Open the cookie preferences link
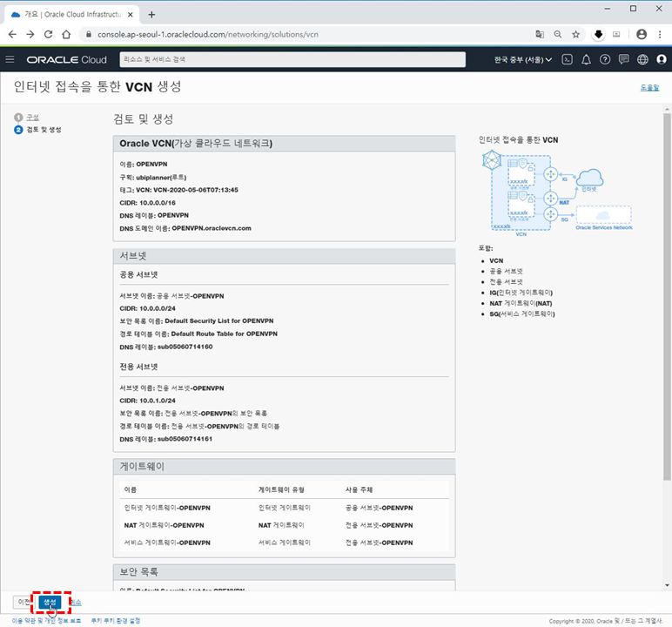Image resolution: width=672 pixels, height=627 pixels. pos(116,621)
